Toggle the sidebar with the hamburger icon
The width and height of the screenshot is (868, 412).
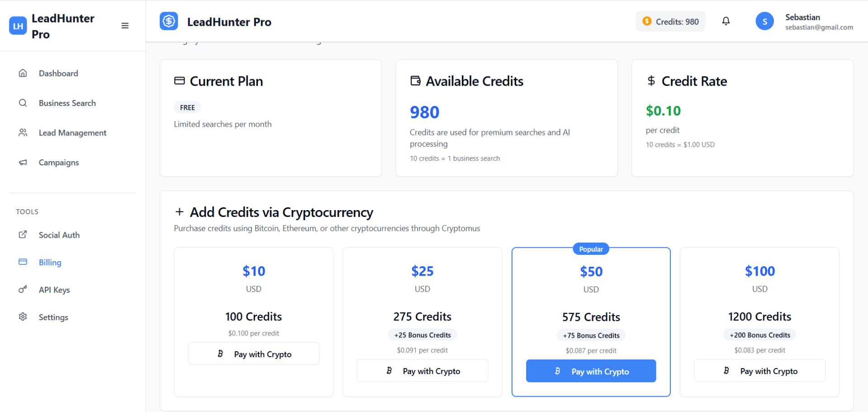125,26
